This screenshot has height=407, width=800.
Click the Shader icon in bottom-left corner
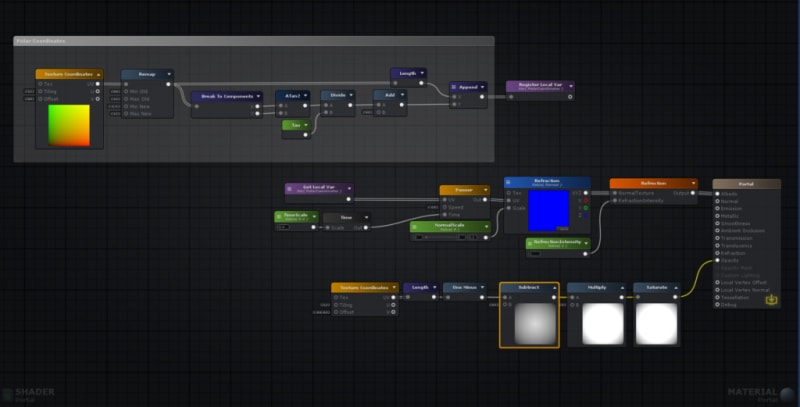coord(8,394)
